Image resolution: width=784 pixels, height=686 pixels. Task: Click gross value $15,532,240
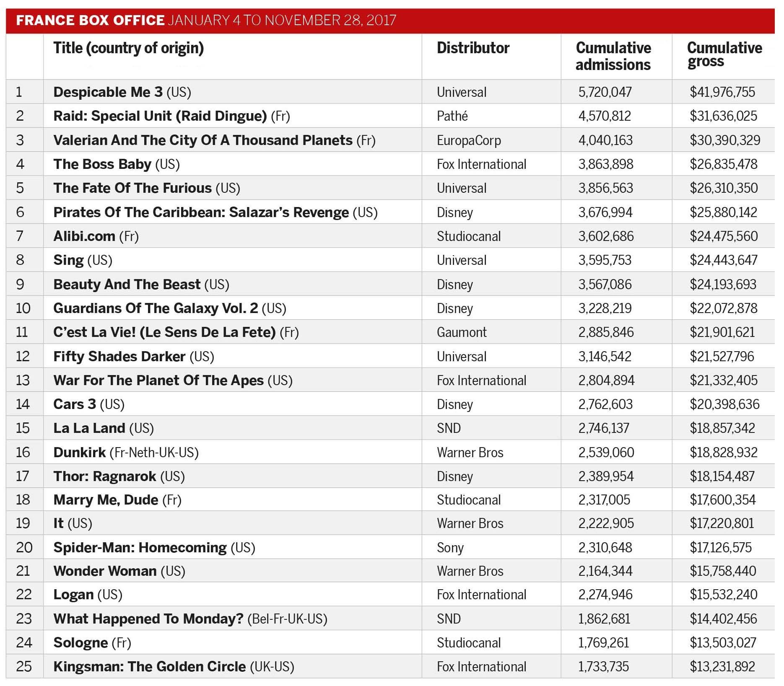[724, 594]
